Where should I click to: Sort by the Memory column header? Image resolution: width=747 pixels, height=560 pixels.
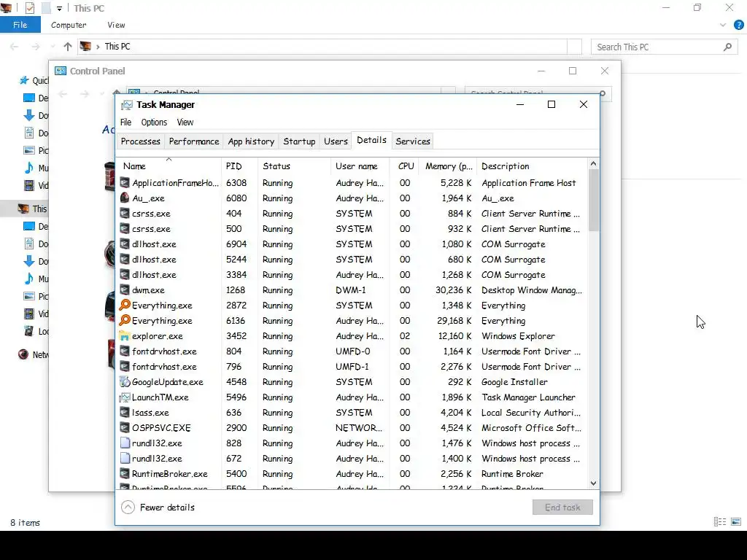point(449,166)
